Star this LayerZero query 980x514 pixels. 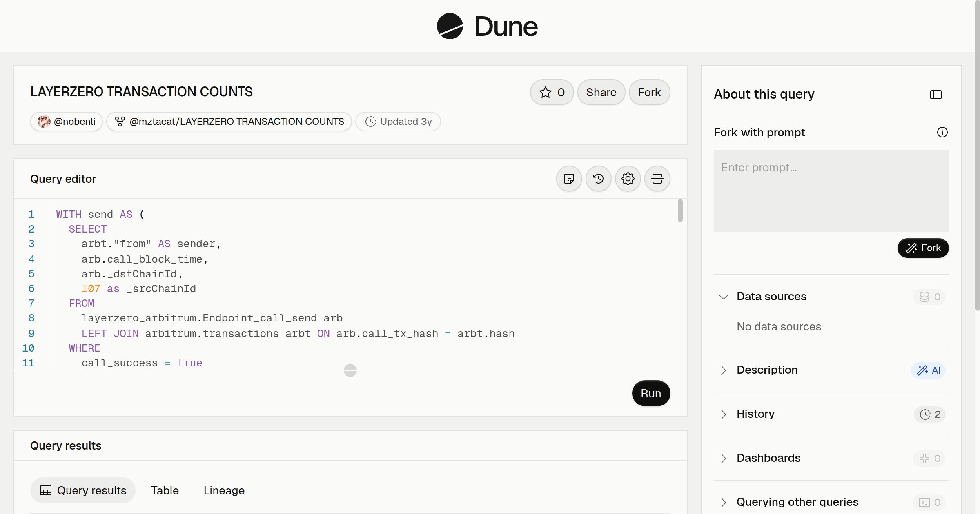[x=552, y=92]
